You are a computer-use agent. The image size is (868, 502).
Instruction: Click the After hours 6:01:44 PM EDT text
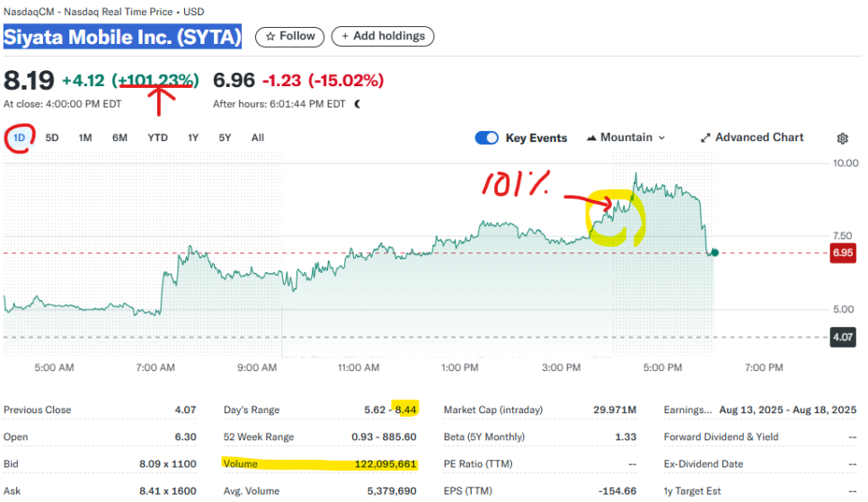click(x=279, y=104)
